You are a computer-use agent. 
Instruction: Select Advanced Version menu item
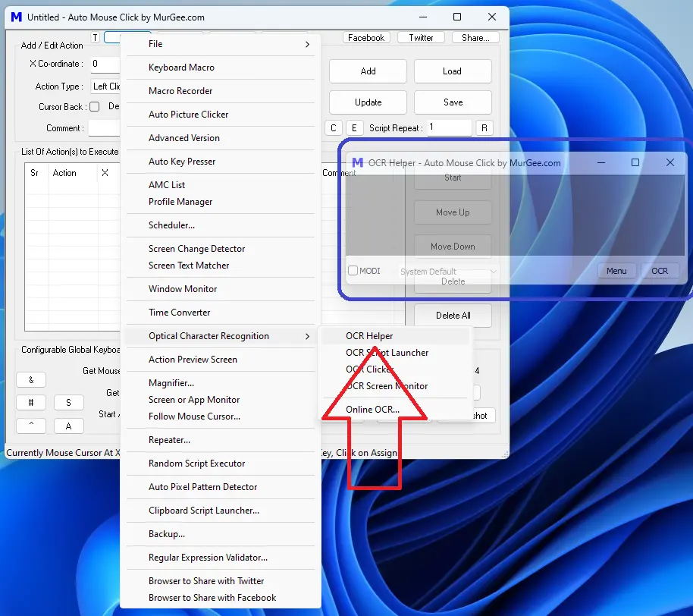pyautogui.click(x=221, y=137)
